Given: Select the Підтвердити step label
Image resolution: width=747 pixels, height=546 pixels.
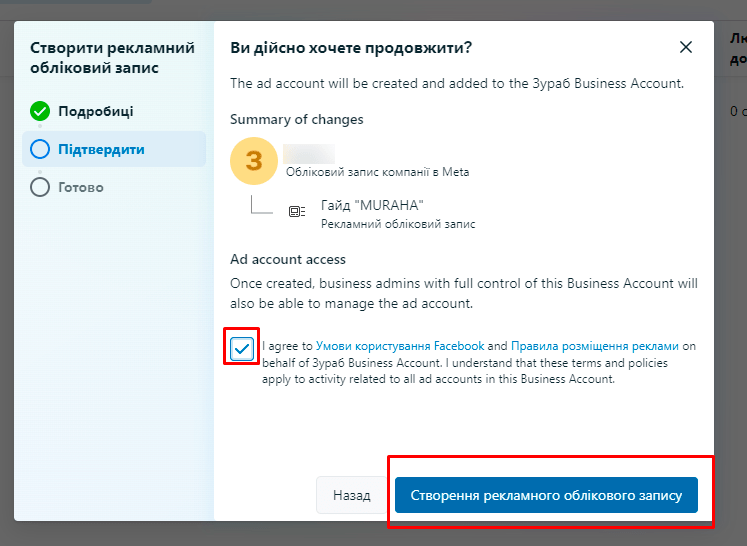Looking at the screenshot, I should click(101, 149).
